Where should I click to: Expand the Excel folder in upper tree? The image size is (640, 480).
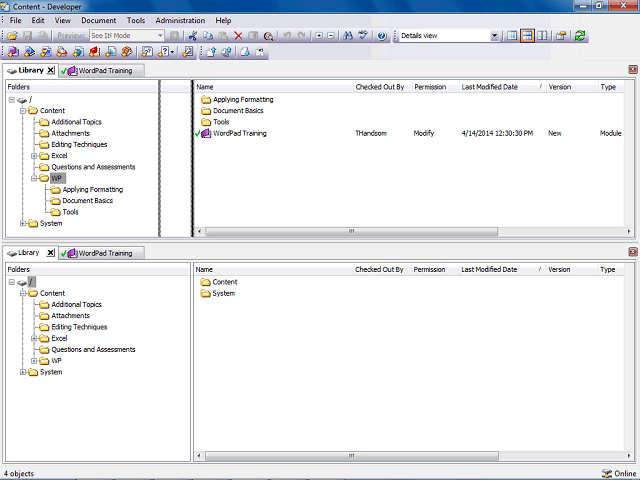(34, 156)
